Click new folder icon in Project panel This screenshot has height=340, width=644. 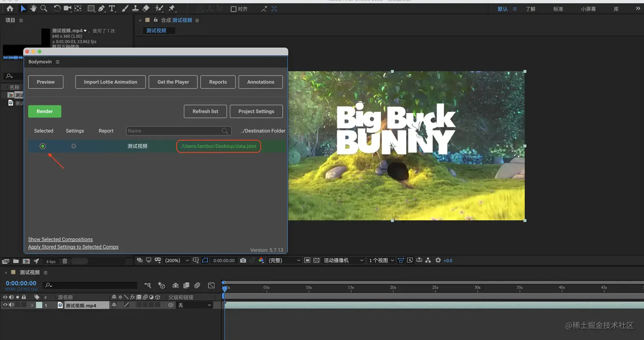16,261
